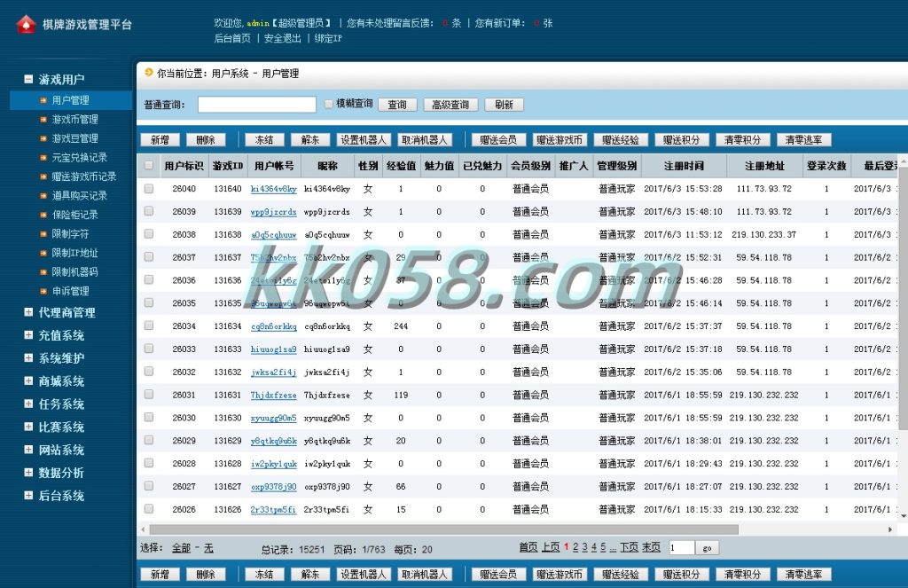Image resolution: width=908 pixels, height=588 pixels.
Task: Click the horizontal scrollbar under the table
Action: pos(443,529)
